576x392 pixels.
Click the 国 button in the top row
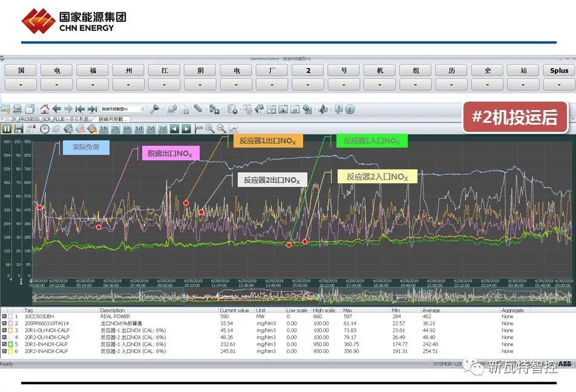pos(21,70)
